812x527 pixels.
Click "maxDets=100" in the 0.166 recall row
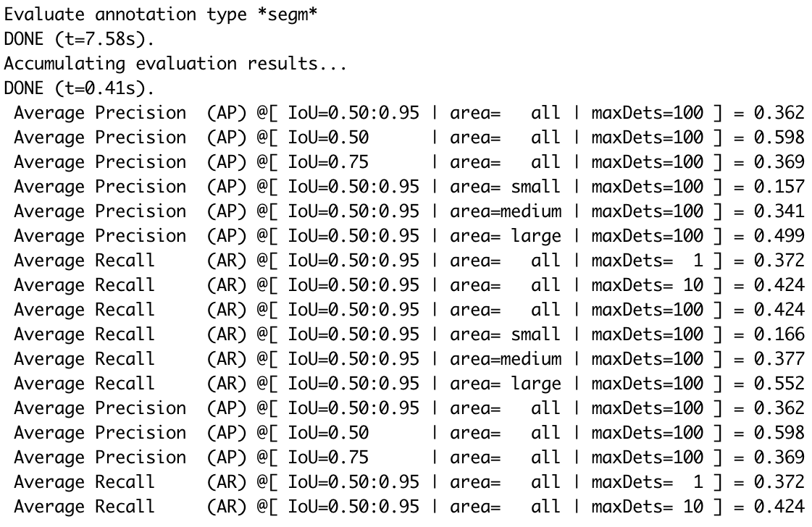pos(647,334)
